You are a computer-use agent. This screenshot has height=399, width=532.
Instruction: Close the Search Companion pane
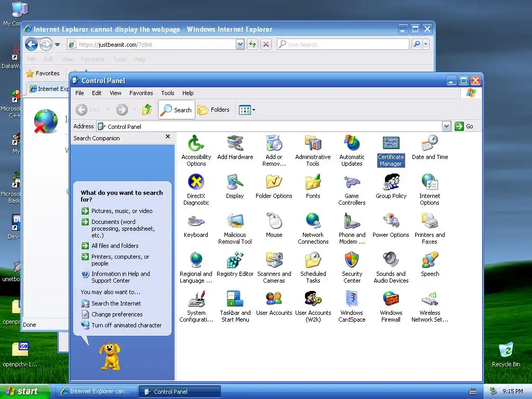point(168,137)
